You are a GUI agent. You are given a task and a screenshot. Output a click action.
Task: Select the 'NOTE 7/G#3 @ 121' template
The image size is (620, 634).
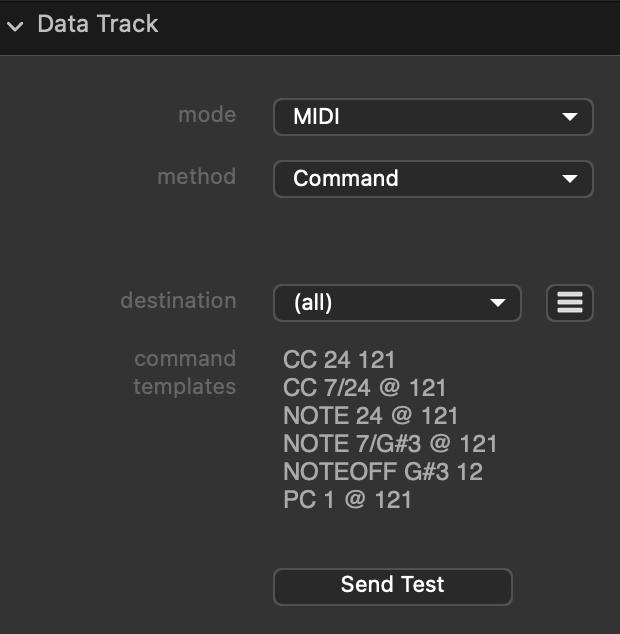point(390,443)
